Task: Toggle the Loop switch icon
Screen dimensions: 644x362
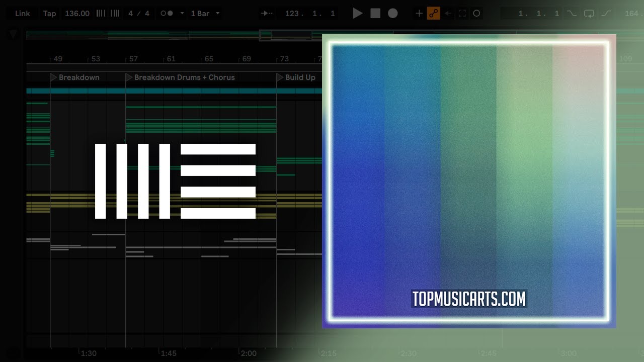Action: tap(589, 14)
